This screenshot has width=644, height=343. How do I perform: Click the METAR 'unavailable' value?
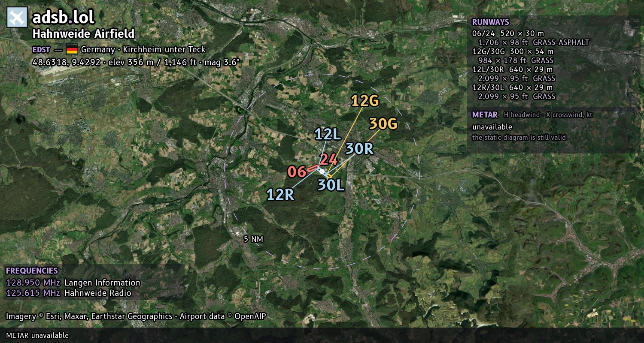pyautogui.click(x=492, y=127)
